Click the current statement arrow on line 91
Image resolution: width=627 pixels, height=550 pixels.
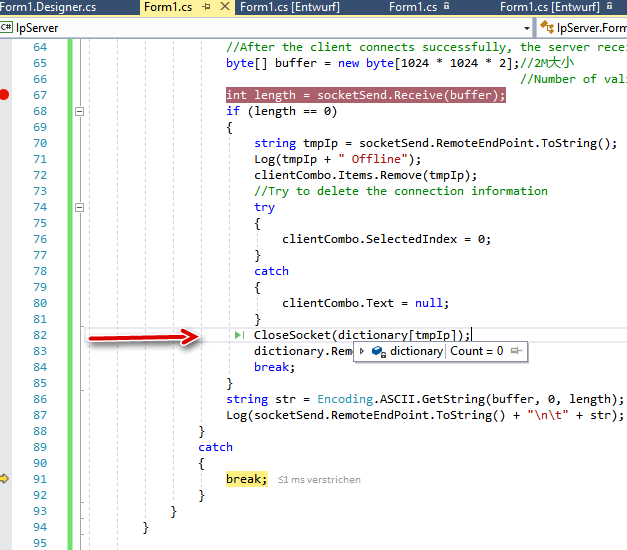pos(4,478)
